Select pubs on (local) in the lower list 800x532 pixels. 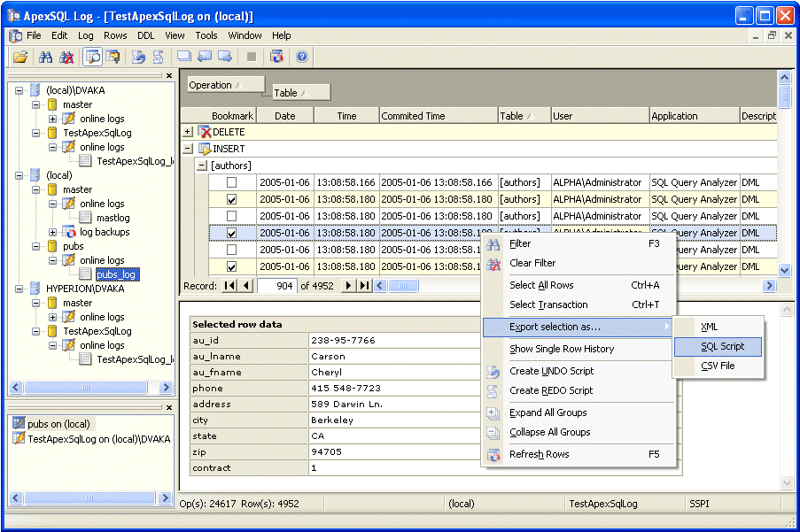coord(58,424)
